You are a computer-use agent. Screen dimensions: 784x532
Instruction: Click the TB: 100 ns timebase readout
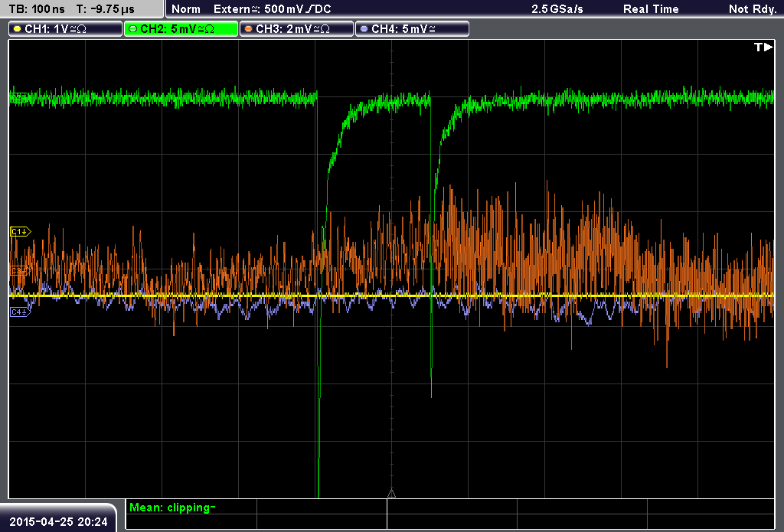point(37,9)
